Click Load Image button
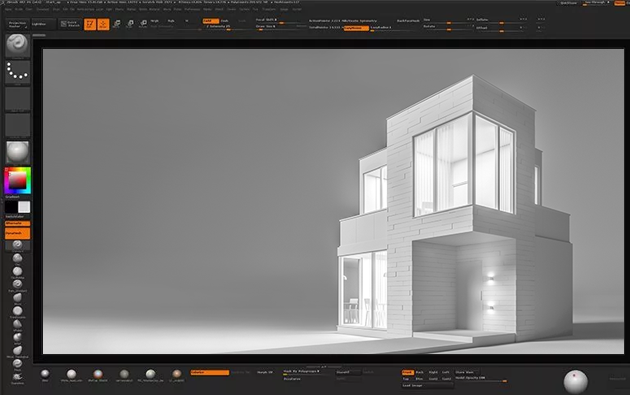This screenshot has height=395, width=630. point(427,385)
